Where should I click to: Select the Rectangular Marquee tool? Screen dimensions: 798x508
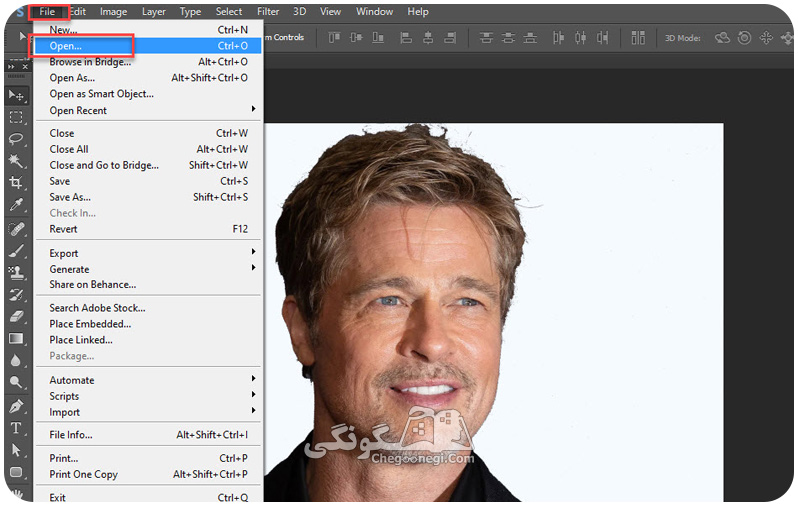point(16,118)
